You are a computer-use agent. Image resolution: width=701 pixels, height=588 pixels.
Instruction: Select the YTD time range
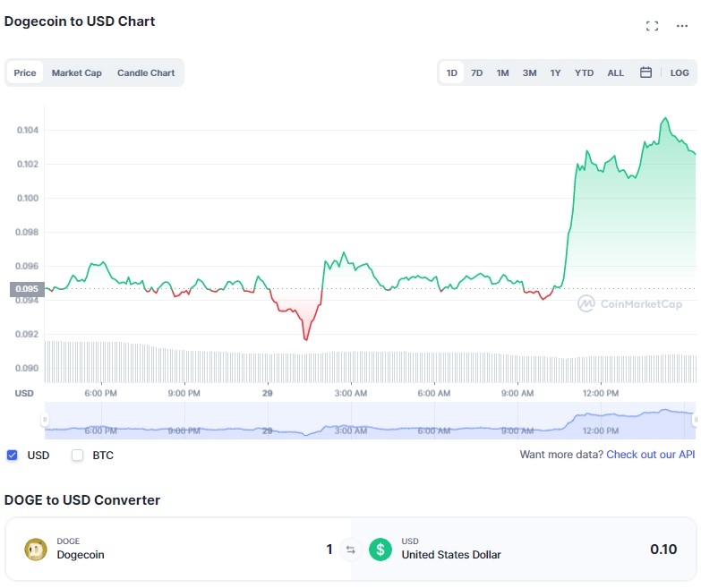pyautogui.click(x=584, y=72)
